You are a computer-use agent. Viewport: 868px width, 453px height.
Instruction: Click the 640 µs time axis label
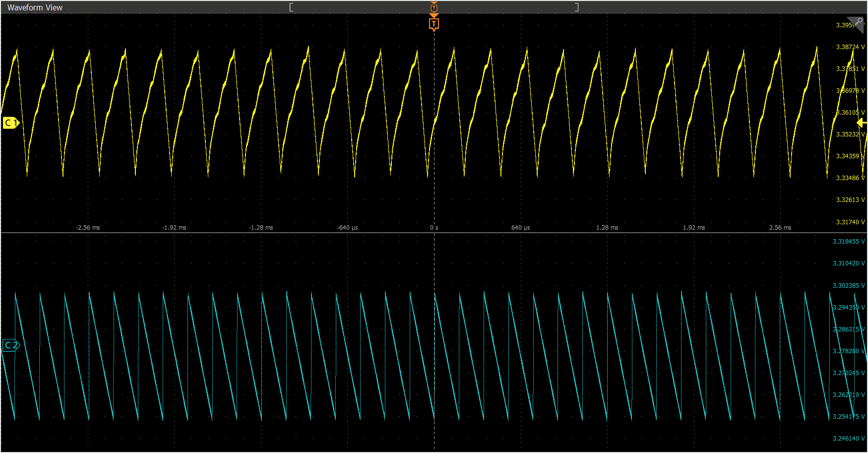(x=520, y=228)
